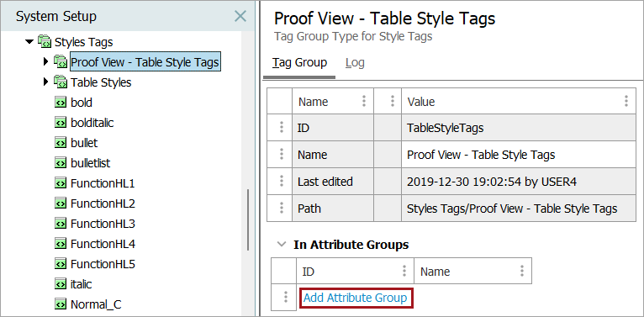Open the row menu for Path row
This screenshot has width=644, height=317.
(282, 209)
